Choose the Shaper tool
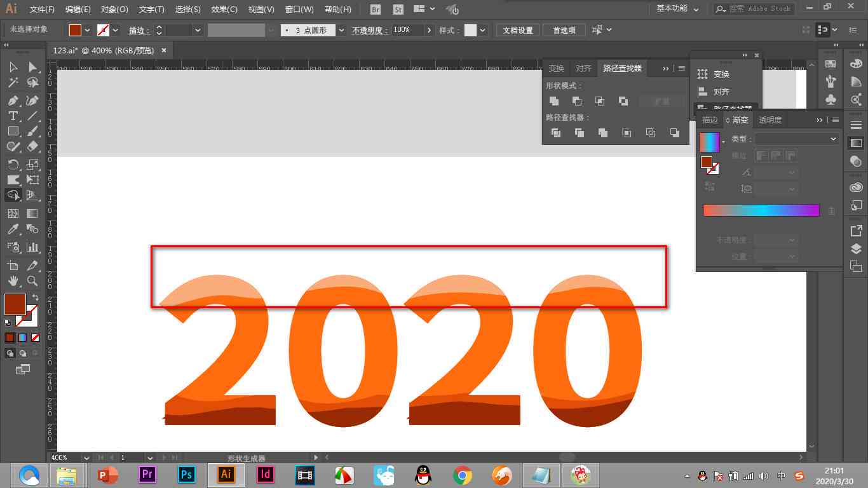Image resolution: width=868 pixels, height=488 pixels. 13,146
